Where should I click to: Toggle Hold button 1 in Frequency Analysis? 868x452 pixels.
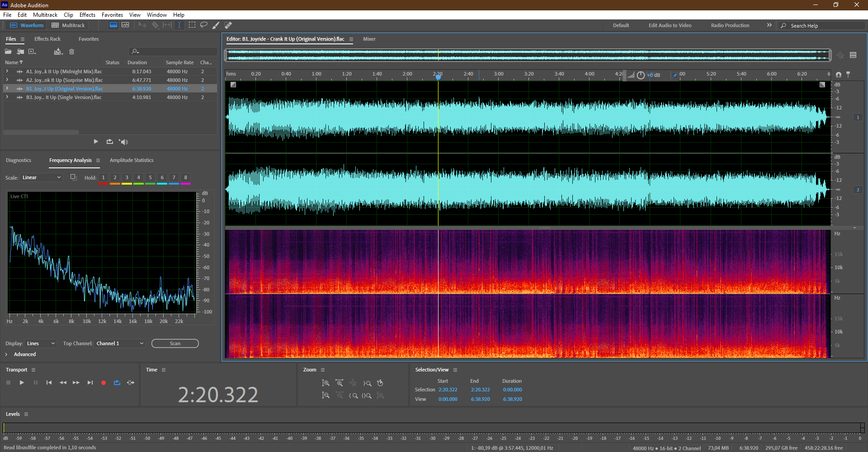(104, 178)
